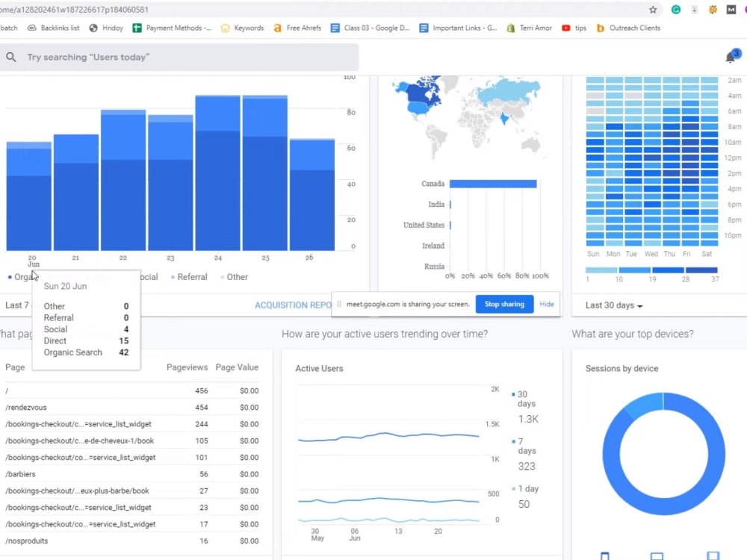Click the /barbiers page row
The image size is (747, 560).
(132, 474)
